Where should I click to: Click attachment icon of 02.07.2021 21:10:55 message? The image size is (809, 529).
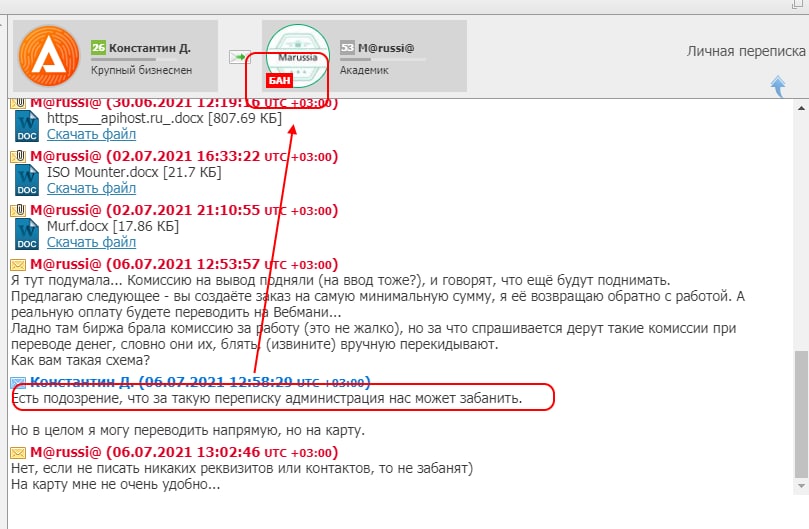pos(18,210)
